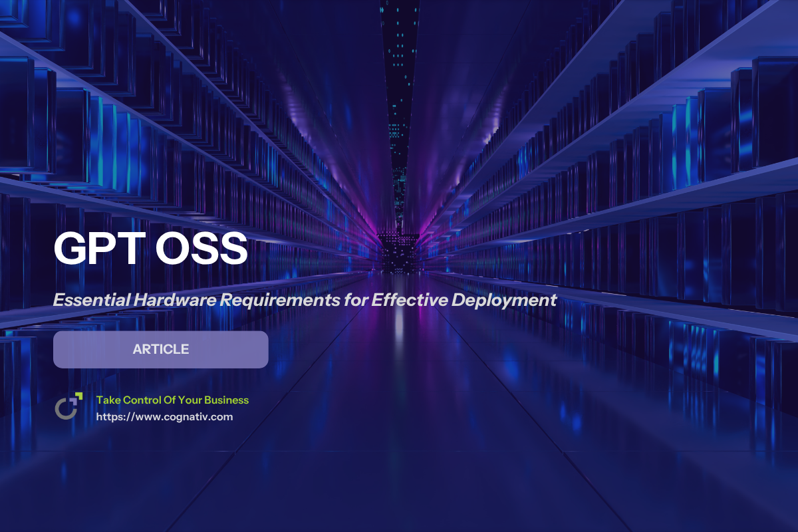Open the article via the ARTICLE button
The height and width of the screenshot is (532, 798).
[x=160, y=349]
